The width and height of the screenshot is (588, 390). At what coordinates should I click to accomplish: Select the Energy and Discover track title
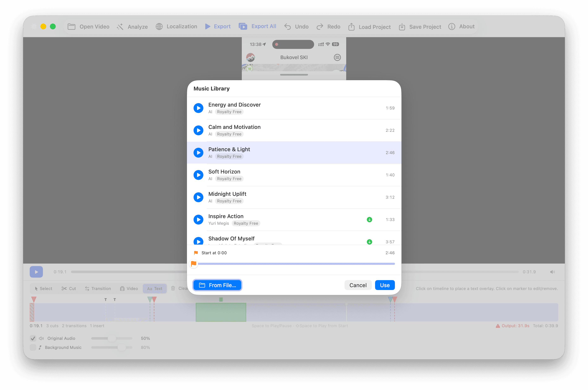pyautogui.click(x=234, y=105)
